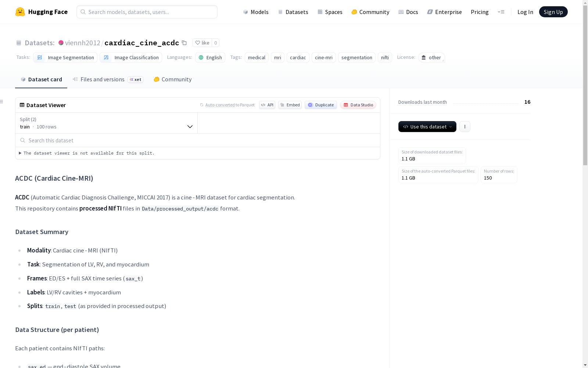Image resolution: width=588 pixels, height=368 pixels.
Task: Open the Datasets page
Action: 293,12
